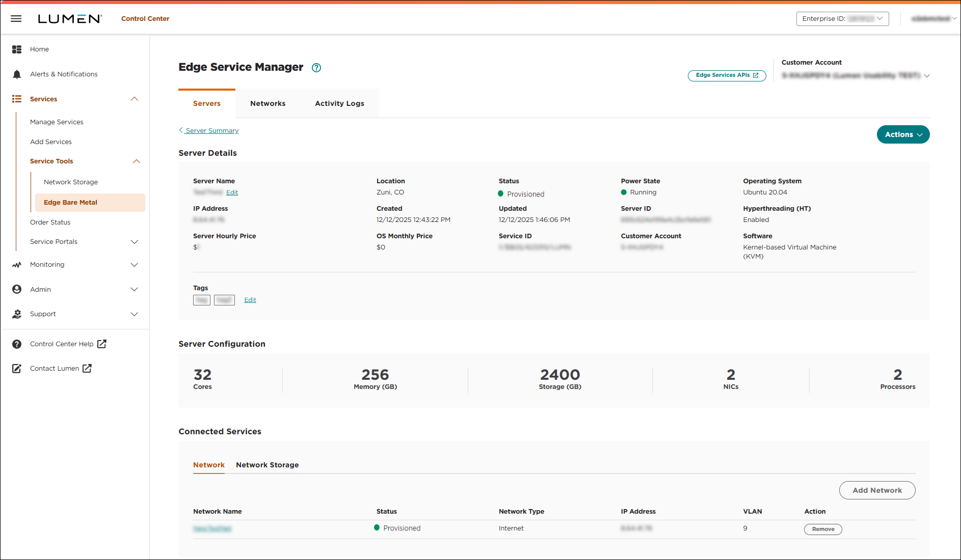Click the Running power state indicator

pos(623,192)
